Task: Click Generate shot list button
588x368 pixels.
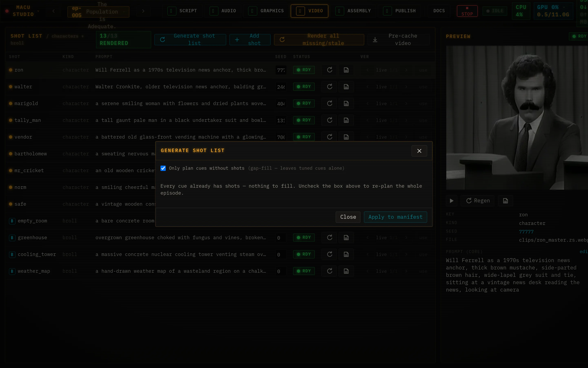Action: pos(190,39)
